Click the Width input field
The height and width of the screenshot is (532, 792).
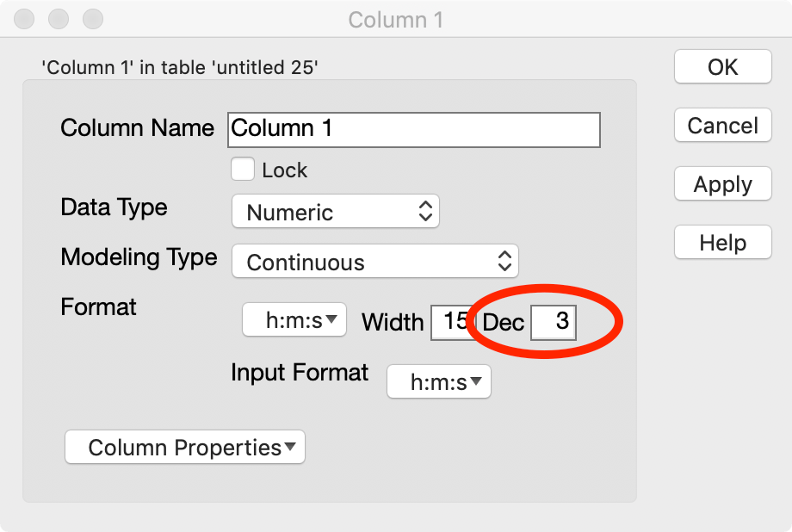[451, 323]
